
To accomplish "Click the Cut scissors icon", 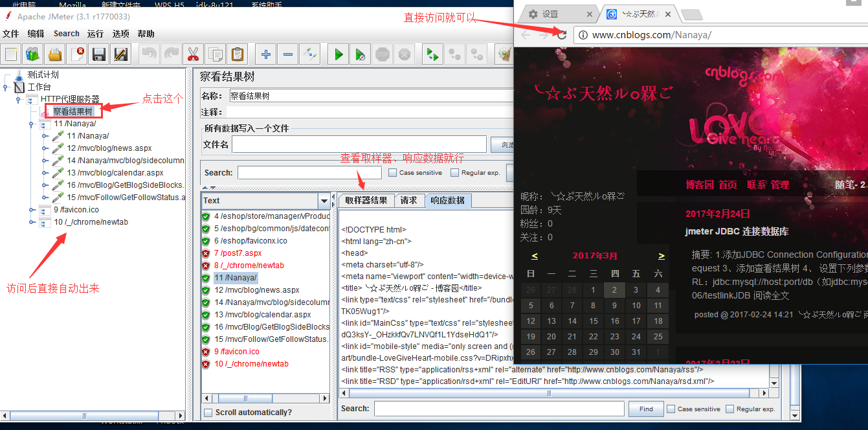I will pos(193,54).
